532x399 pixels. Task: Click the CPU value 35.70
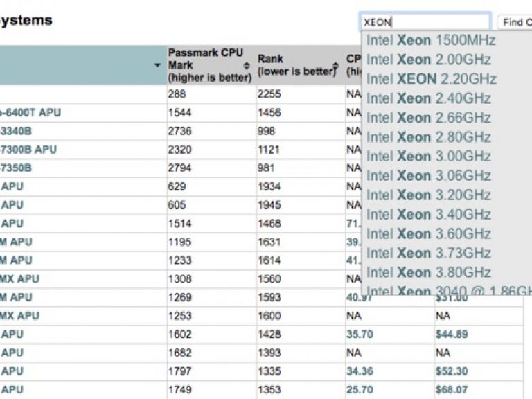click(360, 335)
